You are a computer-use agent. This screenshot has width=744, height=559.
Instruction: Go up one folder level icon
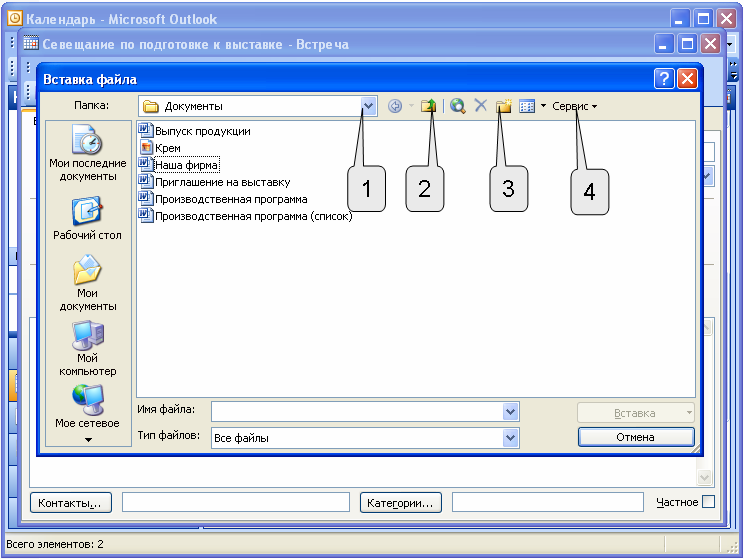(428, 106)
